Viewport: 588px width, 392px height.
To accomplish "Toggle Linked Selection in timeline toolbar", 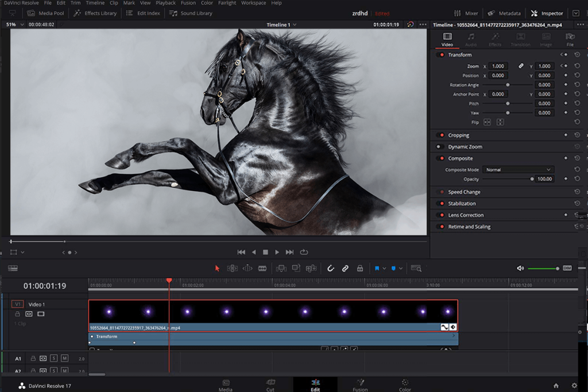I will [345, 268].
